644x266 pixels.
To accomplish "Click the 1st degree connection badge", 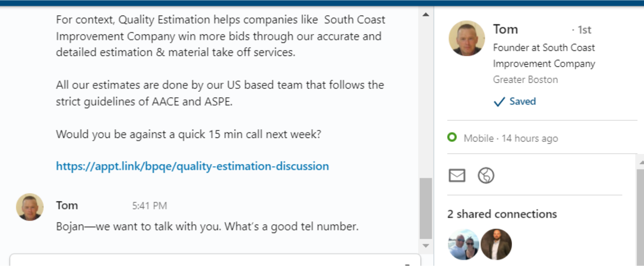I will [582, 30].
